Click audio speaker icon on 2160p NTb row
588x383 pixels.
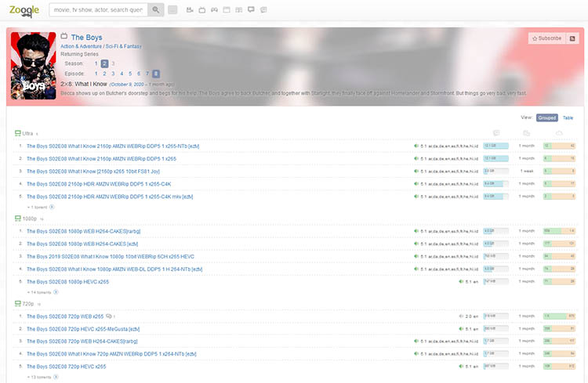pyautogui.click(x=416, y=146)
